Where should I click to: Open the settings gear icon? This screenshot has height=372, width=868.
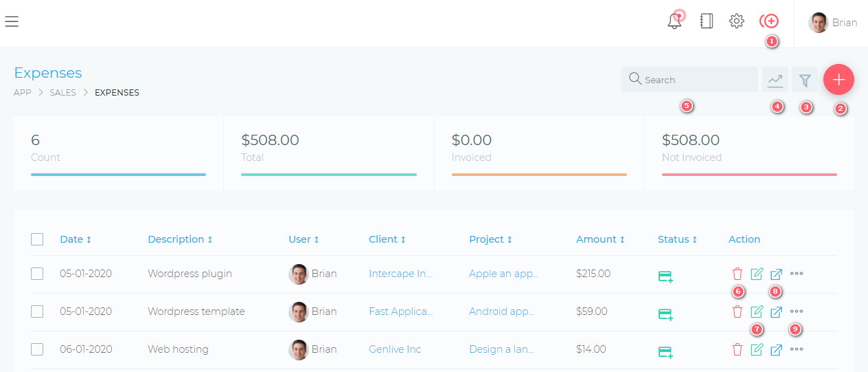pos(737,21)
